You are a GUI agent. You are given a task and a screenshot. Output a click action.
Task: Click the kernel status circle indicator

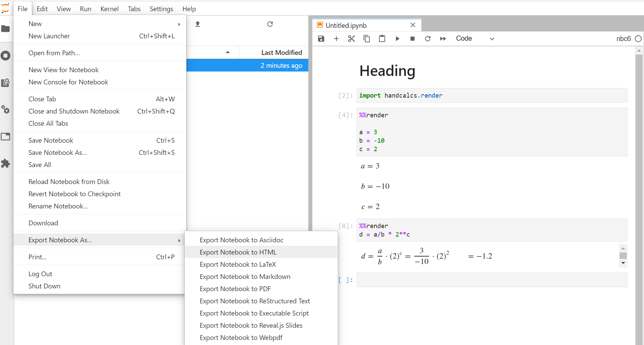[x=638, y=39]
